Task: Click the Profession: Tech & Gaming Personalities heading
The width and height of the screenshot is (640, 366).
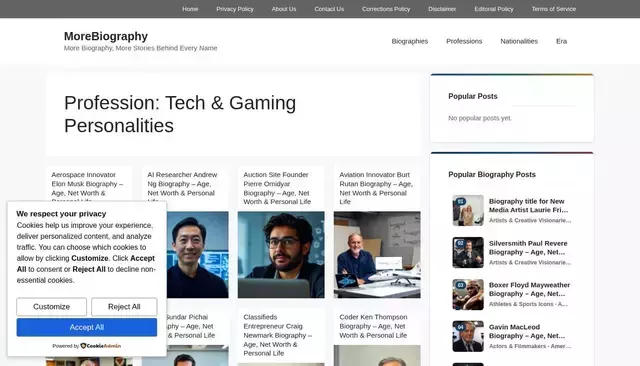Action: point(180,114)
